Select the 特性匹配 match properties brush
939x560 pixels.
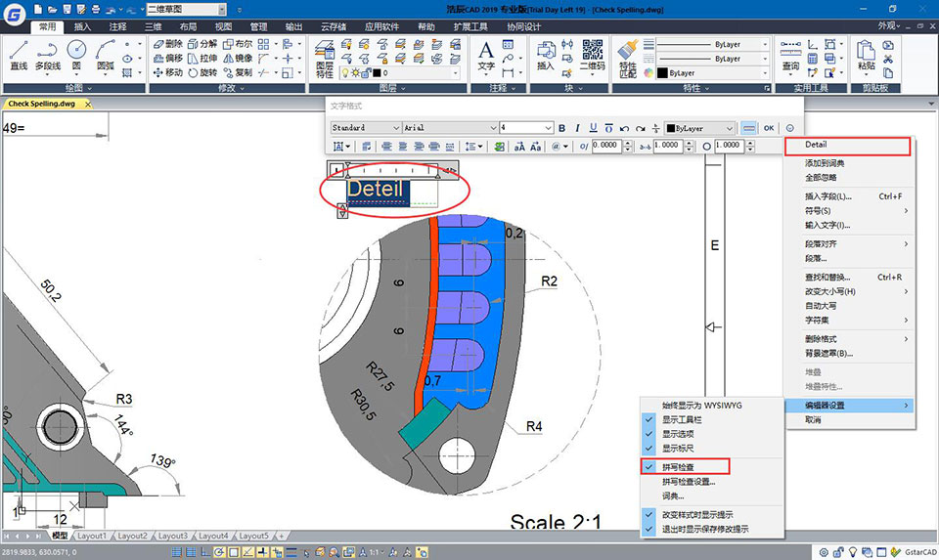pyautogui.click(x=628, y=55)
